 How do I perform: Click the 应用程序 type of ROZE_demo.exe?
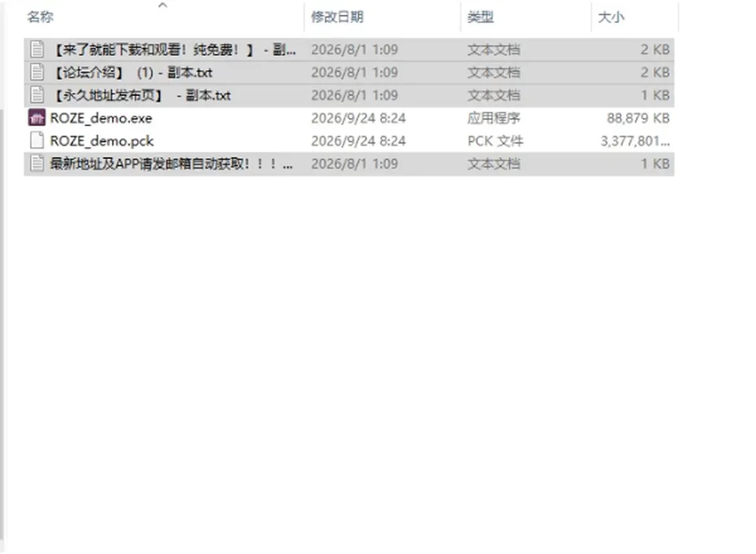494,118
